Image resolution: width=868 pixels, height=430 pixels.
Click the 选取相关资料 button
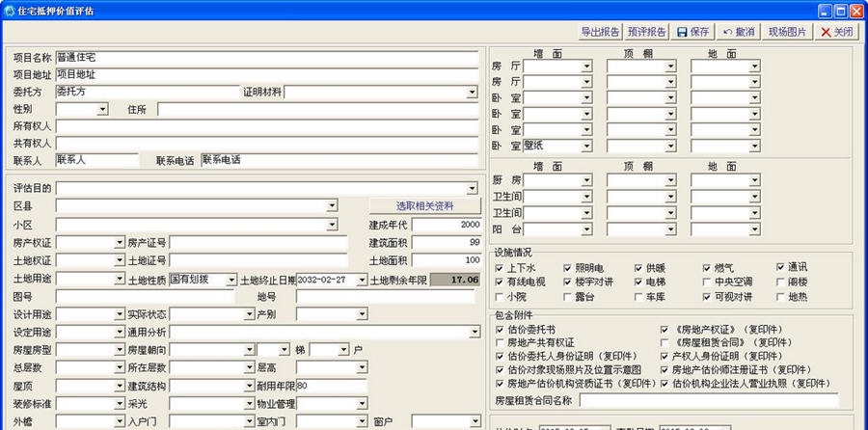pos(424,205)
